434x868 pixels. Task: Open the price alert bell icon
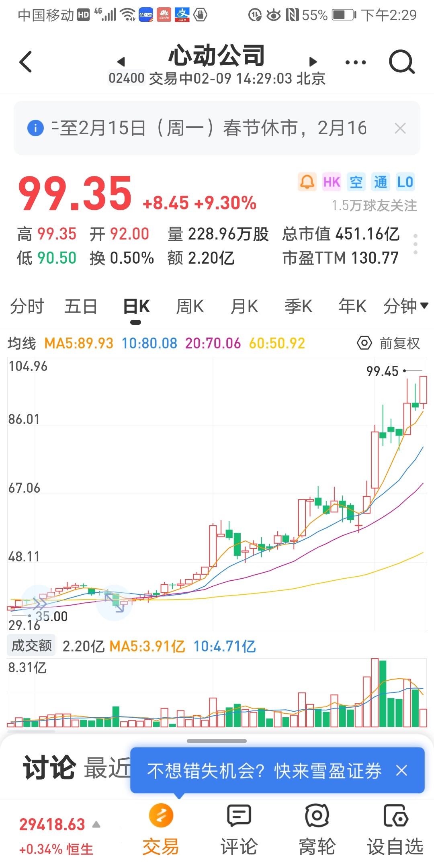(307, 182)
